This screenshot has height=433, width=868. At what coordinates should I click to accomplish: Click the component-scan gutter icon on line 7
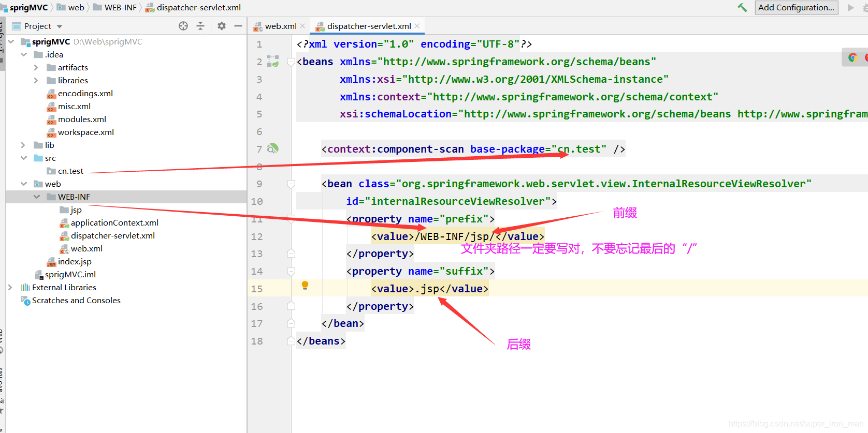click(273, 149)
